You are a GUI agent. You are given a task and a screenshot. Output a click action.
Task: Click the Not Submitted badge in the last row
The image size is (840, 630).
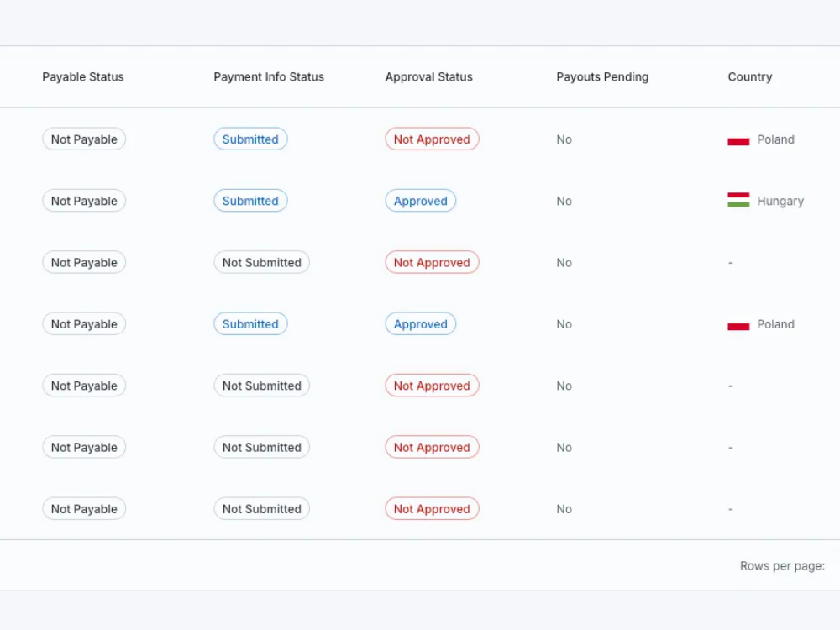[x=261, y=509]
